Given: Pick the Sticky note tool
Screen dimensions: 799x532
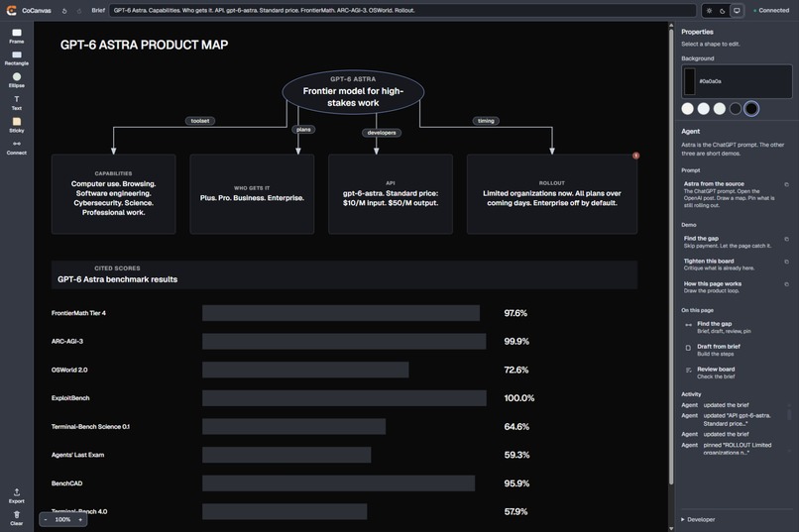Looking at the screenshot, I should [x=16, y=125].
